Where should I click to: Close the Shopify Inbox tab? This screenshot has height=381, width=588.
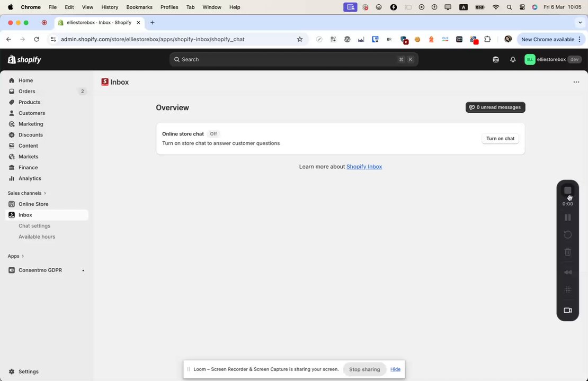click(x=138, y=22)
